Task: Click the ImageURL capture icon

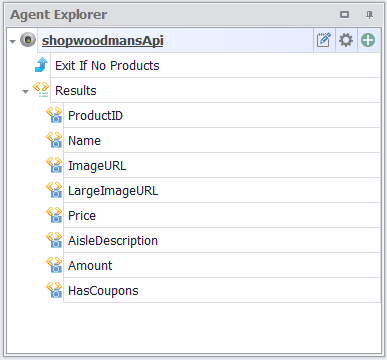Action: point(54,165)
